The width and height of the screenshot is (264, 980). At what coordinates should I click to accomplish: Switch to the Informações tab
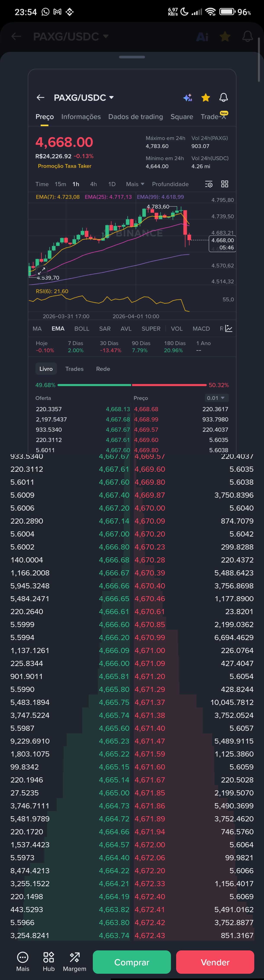[81, 117]
